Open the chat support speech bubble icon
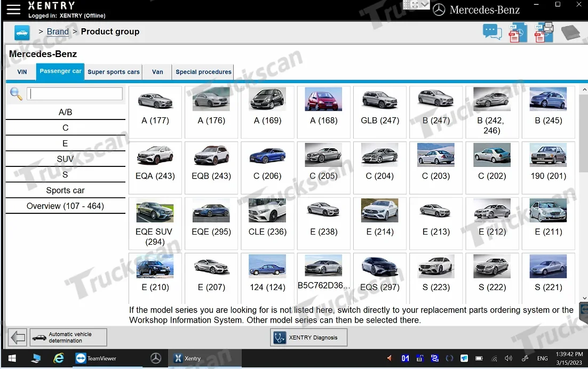Viewport: 588px width, 369px height. click(492, 32)
